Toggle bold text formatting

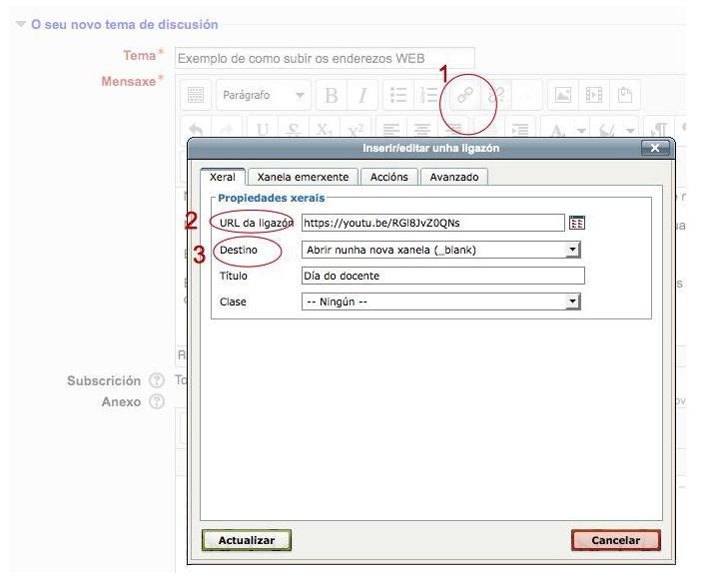(x=331, y=96)
